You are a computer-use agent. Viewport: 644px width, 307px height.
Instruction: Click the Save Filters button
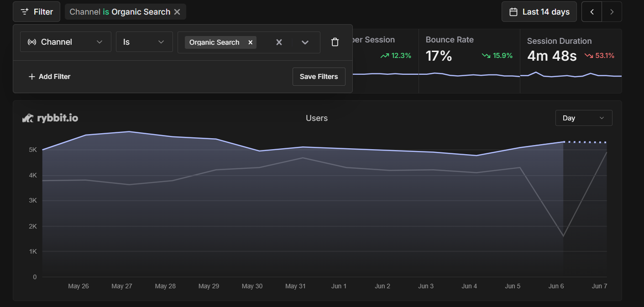point(319,77)
